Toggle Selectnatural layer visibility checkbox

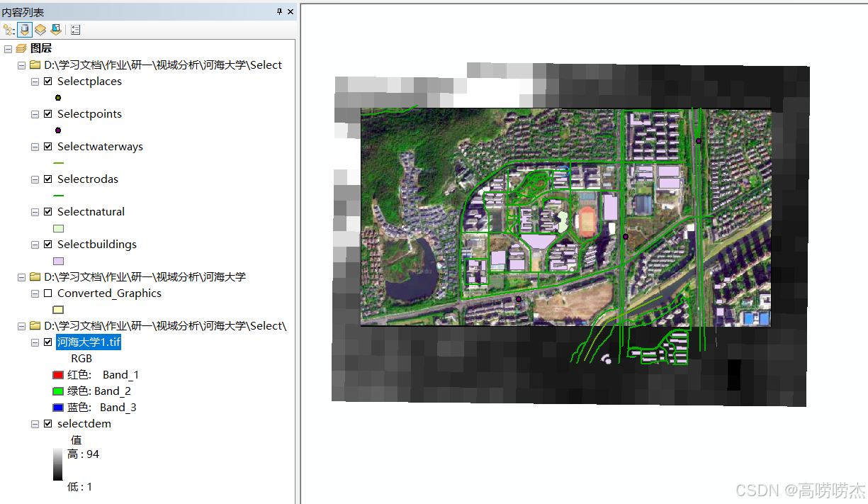[48, 212]
